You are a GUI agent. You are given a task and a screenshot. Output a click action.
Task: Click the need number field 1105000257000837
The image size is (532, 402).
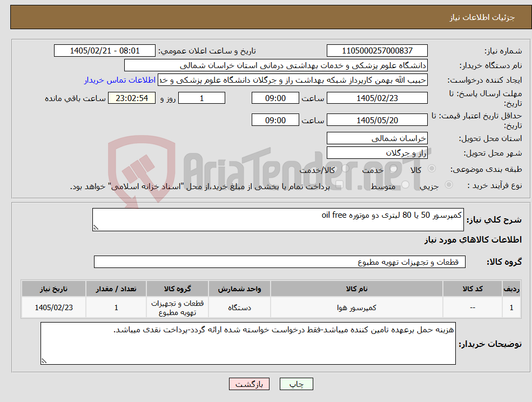click(377, 51)
